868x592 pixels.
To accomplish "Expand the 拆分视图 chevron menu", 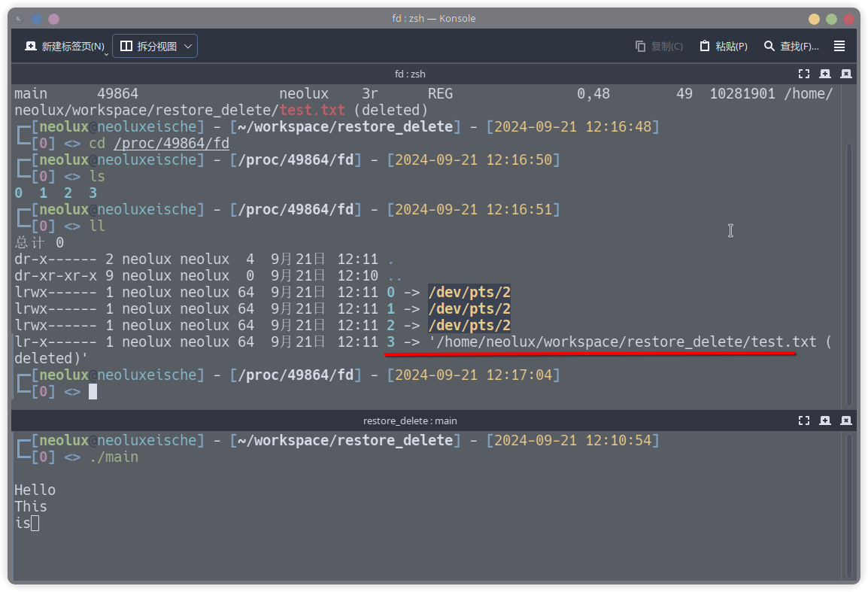I will pos(188,46).
